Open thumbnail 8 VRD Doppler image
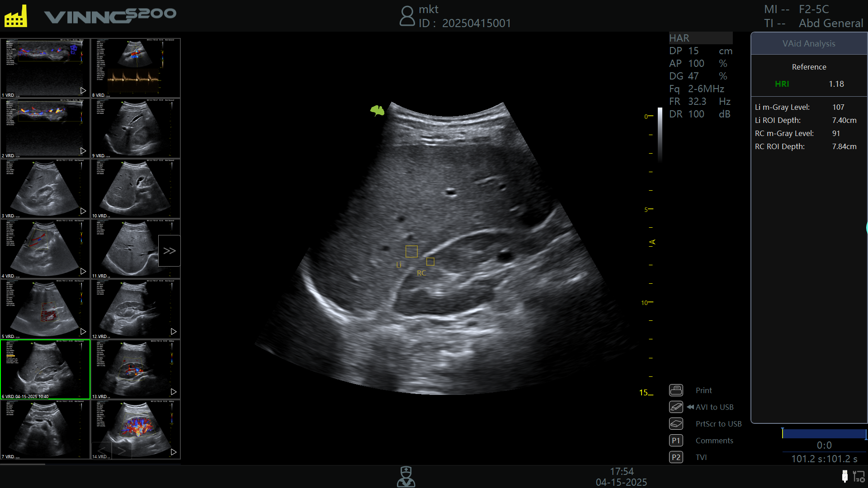The image size is (868, 488). [x=136, y=68]
